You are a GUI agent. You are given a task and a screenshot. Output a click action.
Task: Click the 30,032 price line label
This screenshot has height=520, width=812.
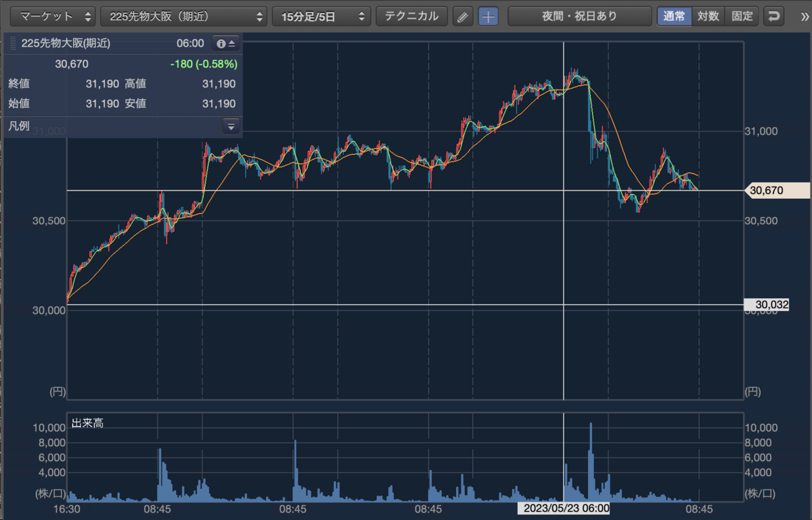click(767, 305)
